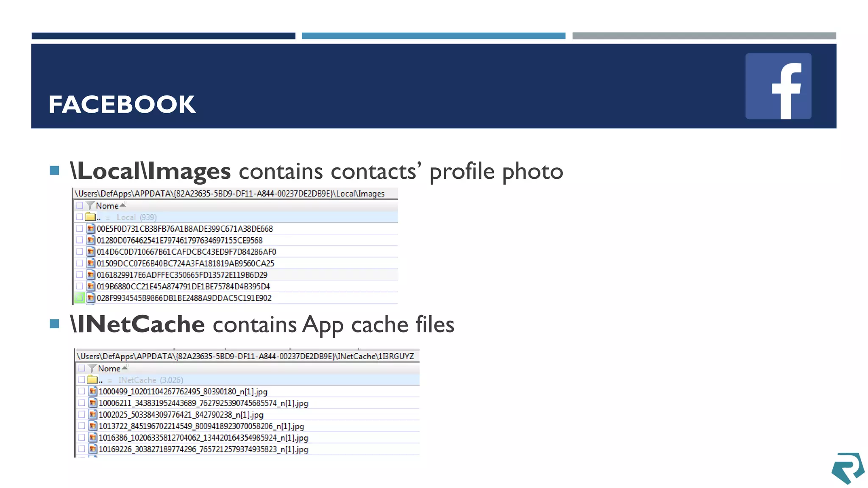The image size is (868, 488).
Task: Select file name 019B6880CC21E45A874791DE1BE75784D4B395D4
Action: tap(183, 286)
